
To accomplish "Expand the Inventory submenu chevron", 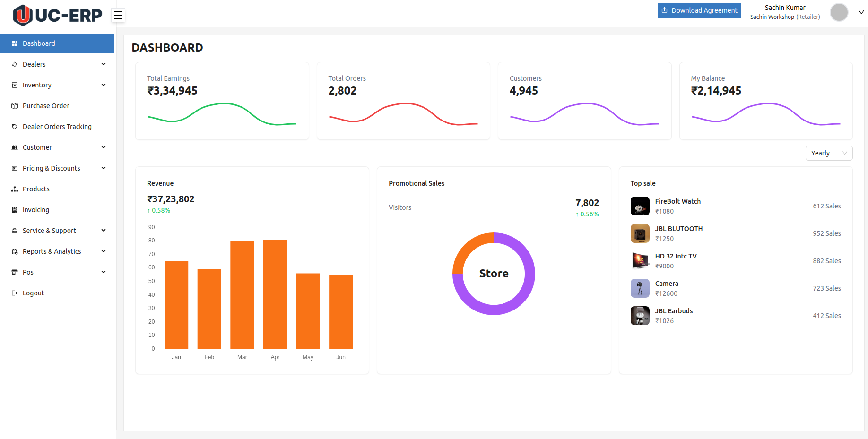I will (x=104, y=85).
